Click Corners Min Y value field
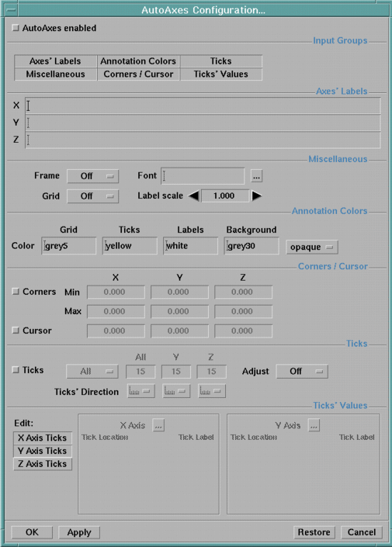 coord(180,292)
